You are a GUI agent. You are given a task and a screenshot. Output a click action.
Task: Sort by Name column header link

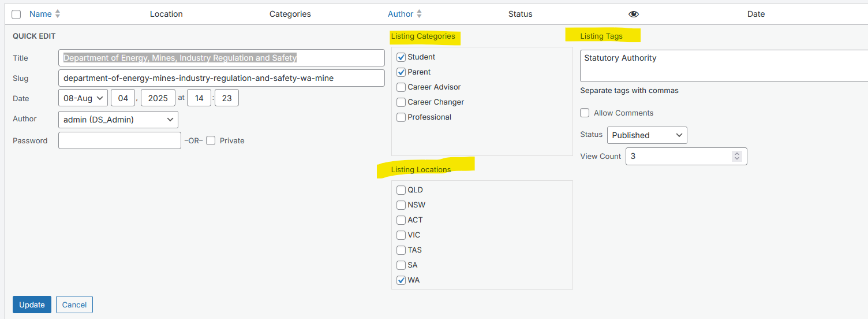tap(40, 14)
